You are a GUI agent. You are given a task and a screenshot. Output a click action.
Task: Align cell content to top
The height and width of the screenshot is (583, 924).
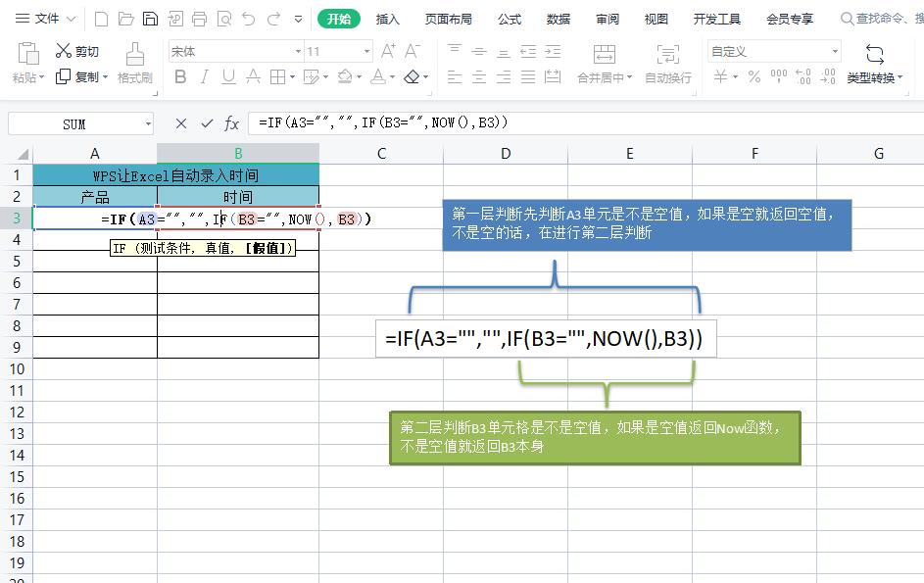pyautogui.click(x=454, y=51)
